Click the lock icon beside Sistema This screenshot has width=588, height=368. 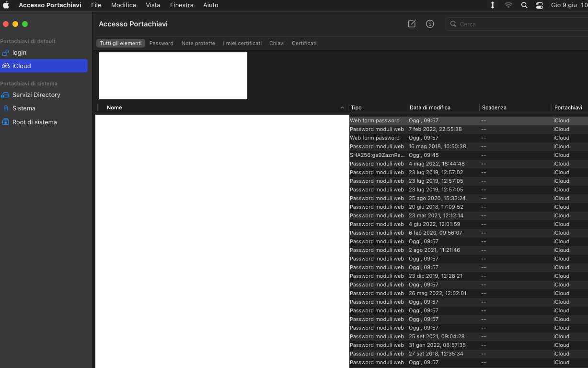click(6, 108)
